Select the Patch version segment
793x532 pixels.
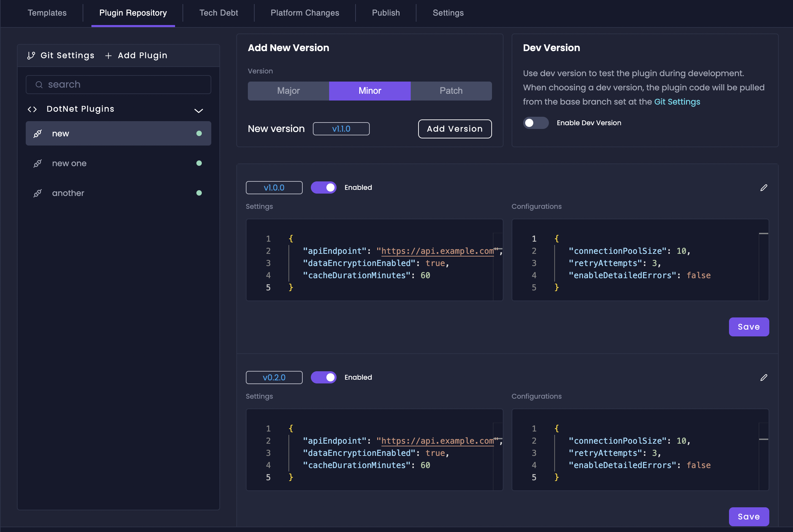click(451, 91)
